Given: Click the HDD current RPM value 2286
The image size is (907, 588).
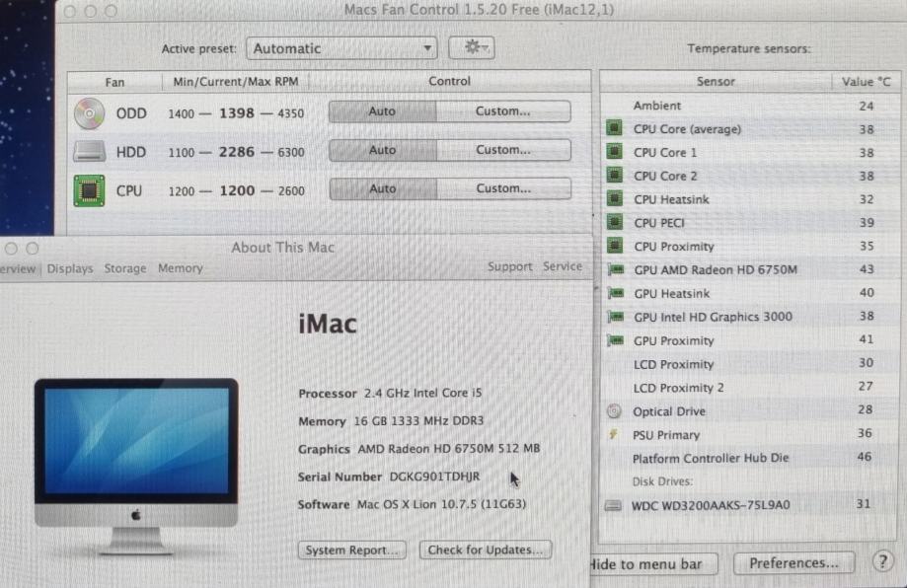Looking at the screenshot, I should point(237,152).
